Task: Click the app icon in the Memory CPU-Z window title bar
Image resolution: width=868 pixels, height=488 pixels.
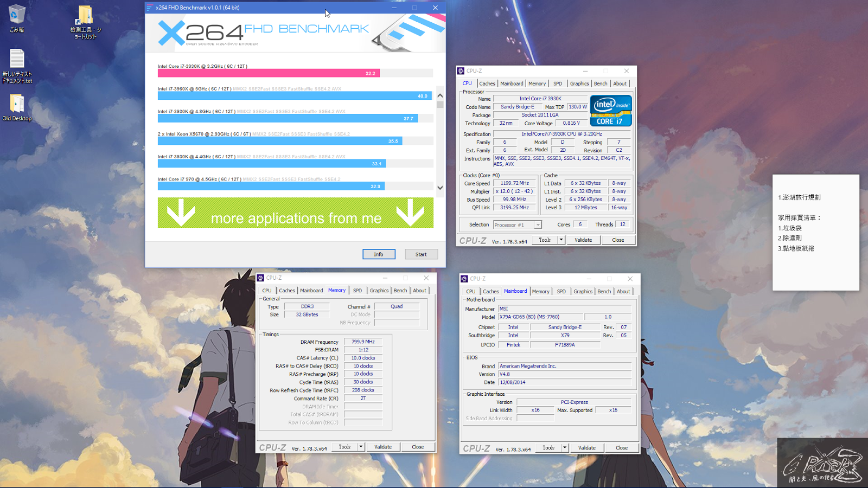Action: 260,278
